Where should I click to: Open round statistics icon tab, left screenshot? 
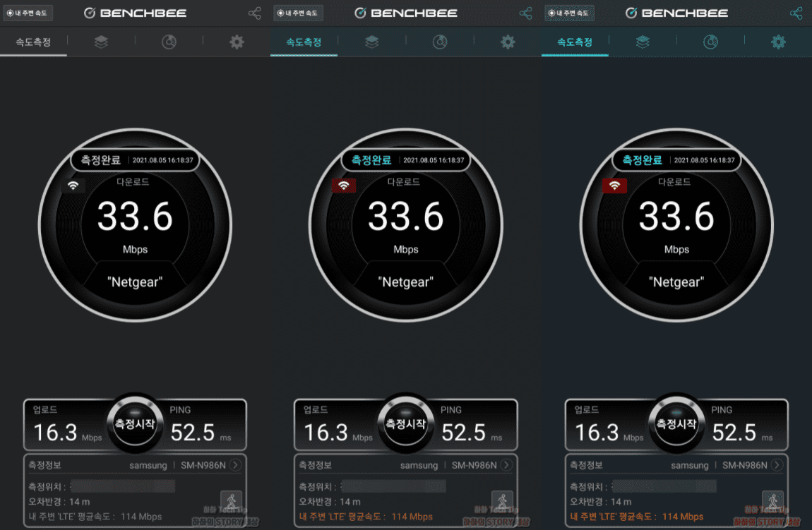tap(169, 42)
